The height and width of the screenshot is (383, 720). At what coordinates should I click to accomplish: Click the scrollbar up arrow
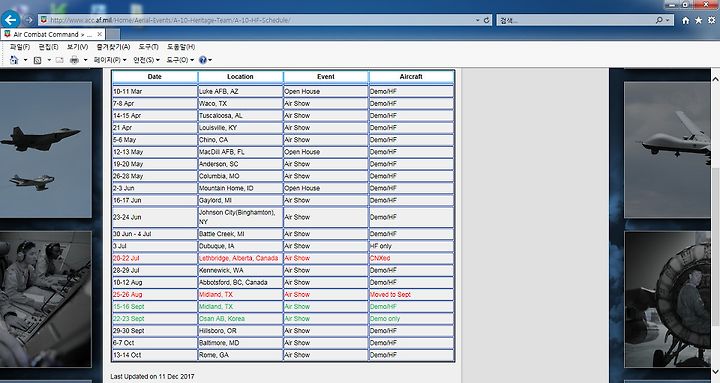pos(715,79)
